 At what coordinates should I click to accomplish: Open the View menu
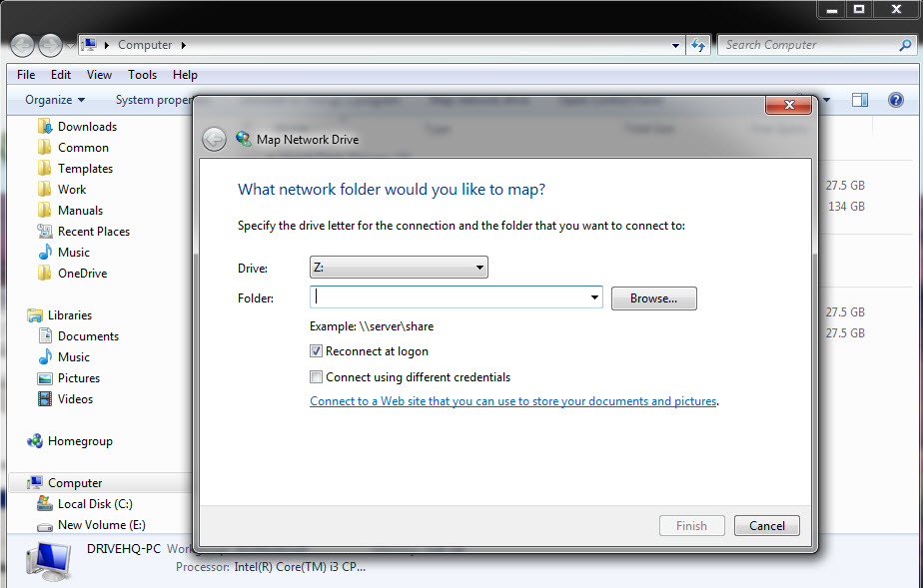(99, 75)
